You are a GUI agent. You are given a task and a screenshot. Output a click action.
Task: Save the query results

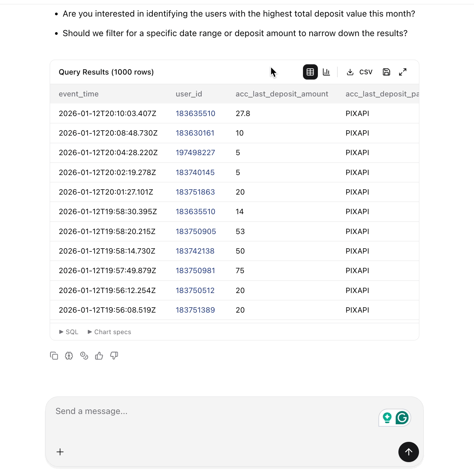(x=386, y=72)
